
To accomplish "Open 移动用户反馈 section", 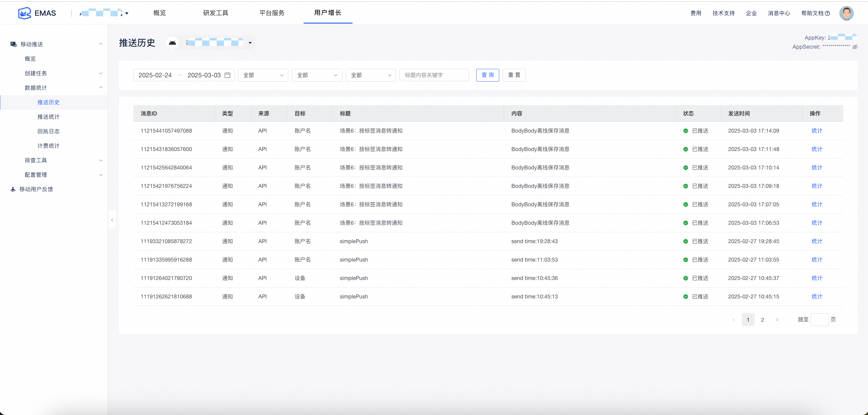I will 36,189.
